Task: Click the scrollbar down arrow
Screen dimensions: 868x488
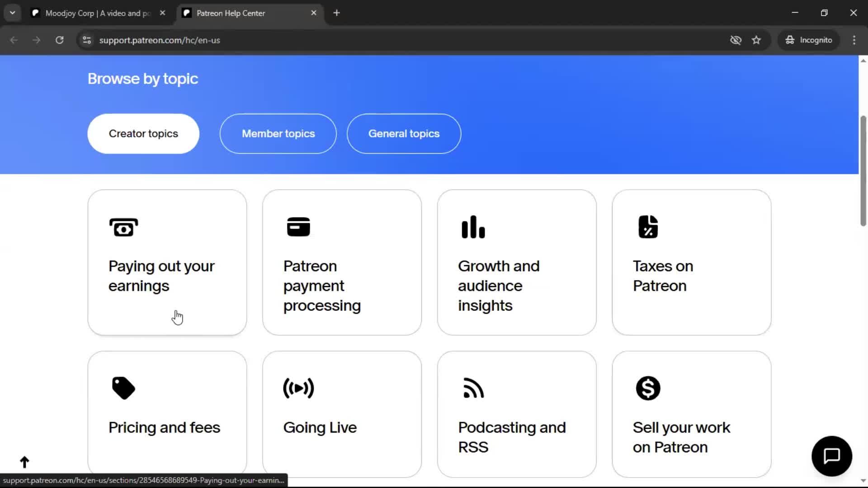Action: coord(863,481)
